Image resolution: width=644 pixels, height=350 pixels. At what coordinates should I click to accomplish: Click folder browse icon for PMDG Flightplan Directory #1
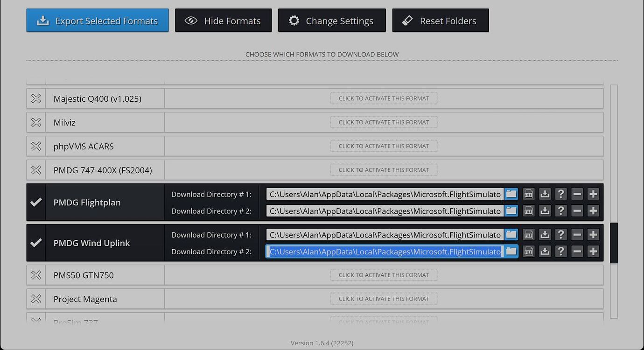click(x=511, y=194)
